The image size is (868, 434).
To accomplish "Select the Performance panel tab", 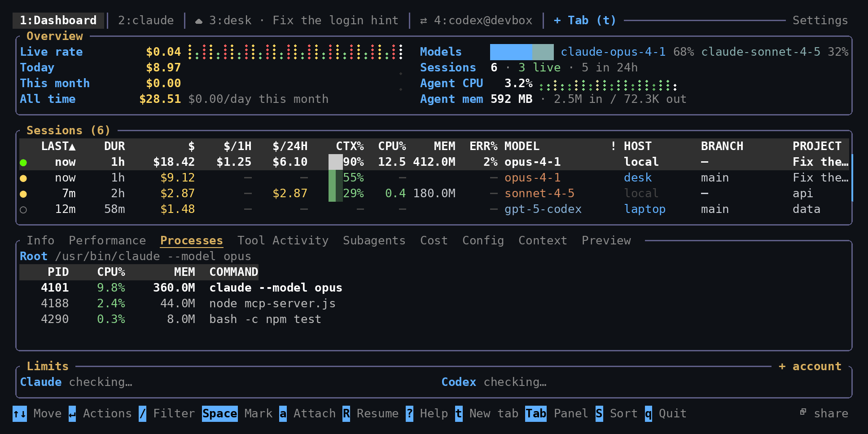I will 107,240.
